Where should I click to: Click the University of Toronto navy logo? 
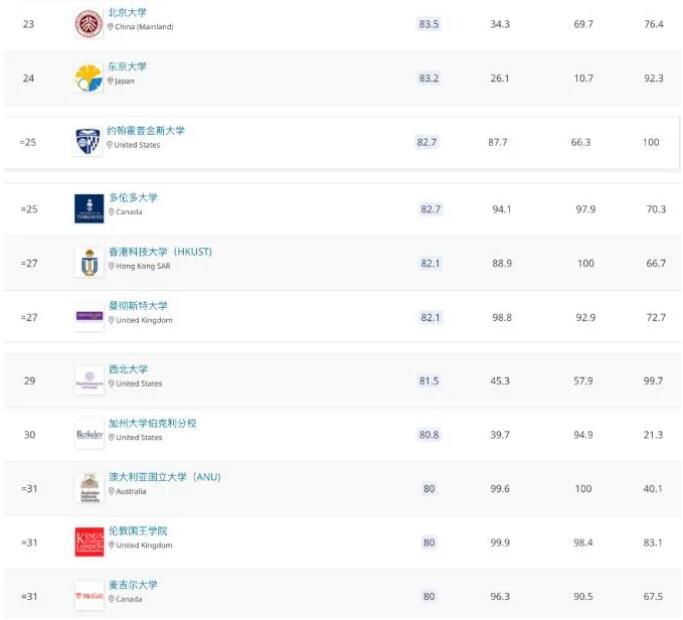(89, 209)
